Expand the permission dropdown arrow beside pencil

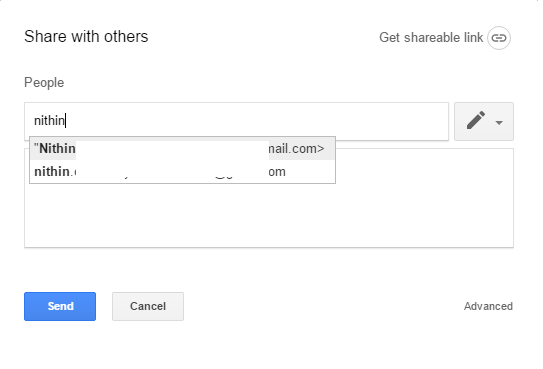pyautogui.click(x=499, y=122)
